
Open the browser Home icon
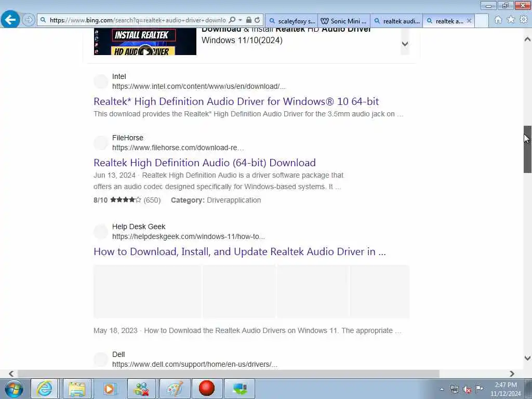click(x=498, y=20)
